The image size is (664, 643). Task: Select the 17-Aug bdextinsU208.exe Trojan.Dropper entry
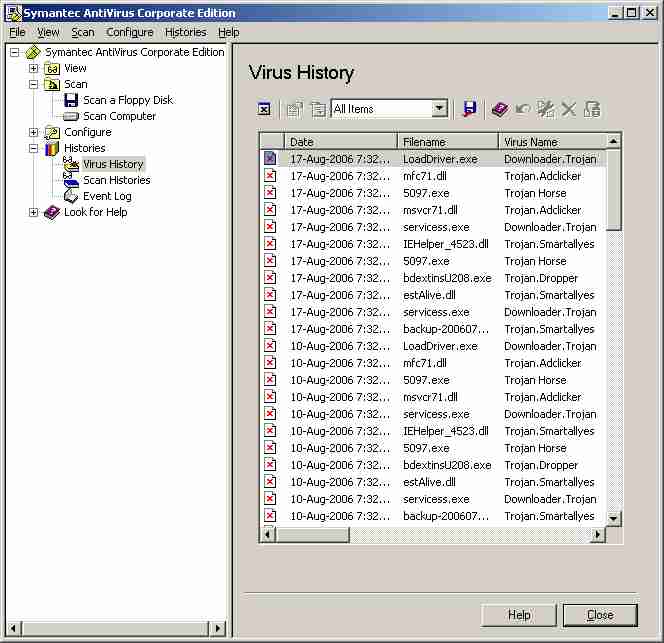pyautogui.click(x=434, y=278)
